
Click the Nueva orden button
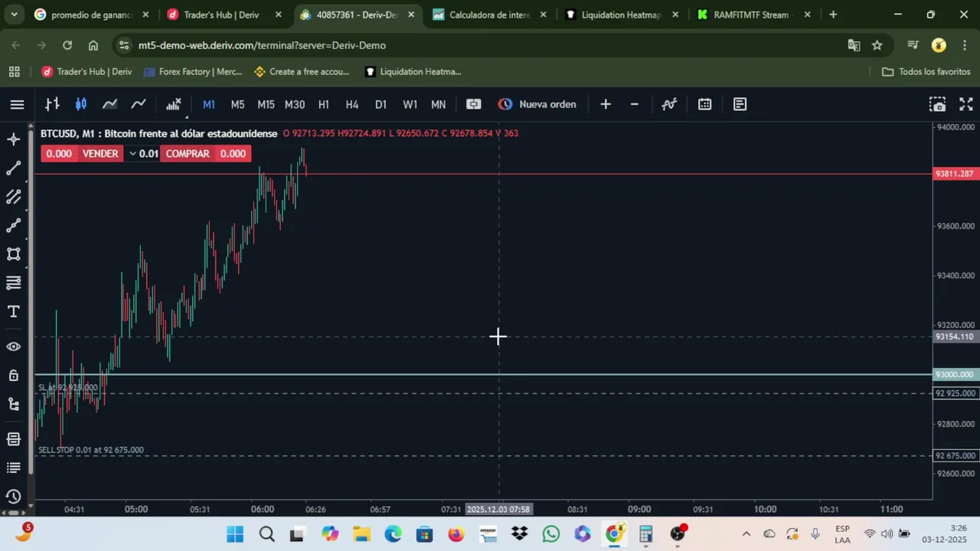[x=537, y=104]
